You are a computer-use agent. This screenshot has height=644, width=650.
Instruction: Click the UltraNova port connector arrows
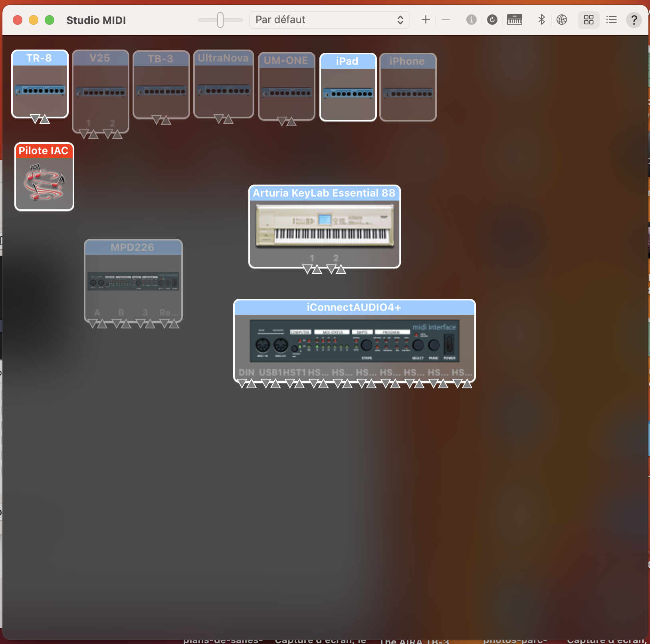tap(224, 119)
